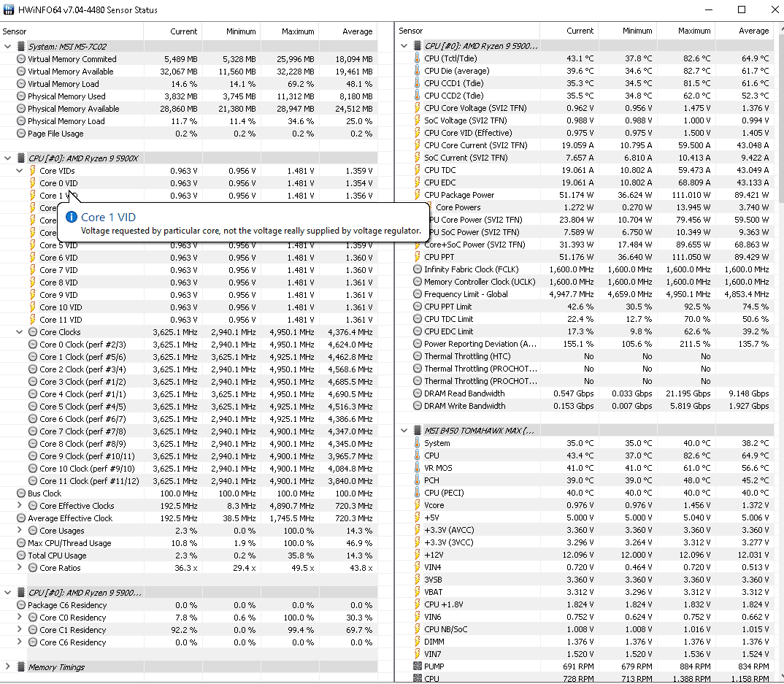
Task: Click the HWiNFO64 app icon in title bar
Action: point(9,10)
